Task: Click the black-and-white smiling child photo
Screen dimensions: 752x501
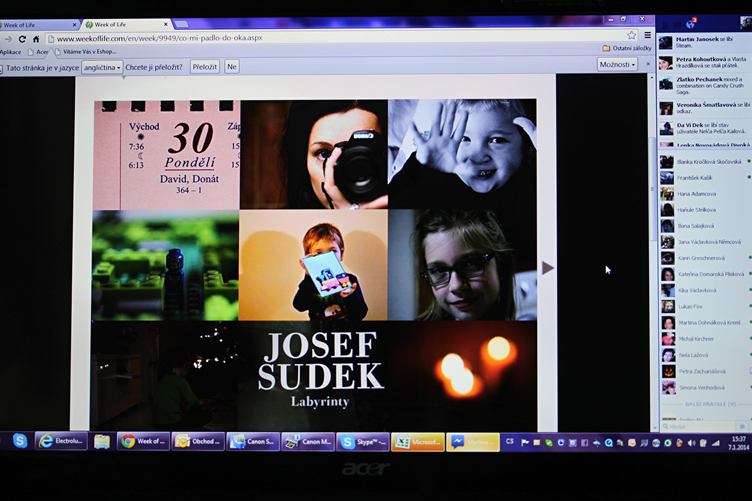Action: coord(462,154)
